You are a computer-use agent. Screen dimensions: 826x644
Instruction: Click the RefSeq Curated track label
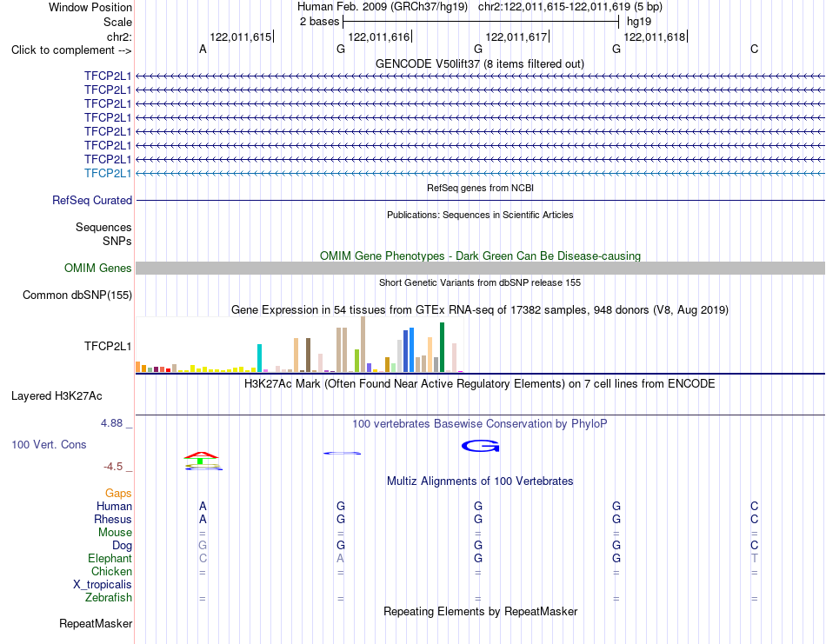pyautogui.click(x=92, y=200)
